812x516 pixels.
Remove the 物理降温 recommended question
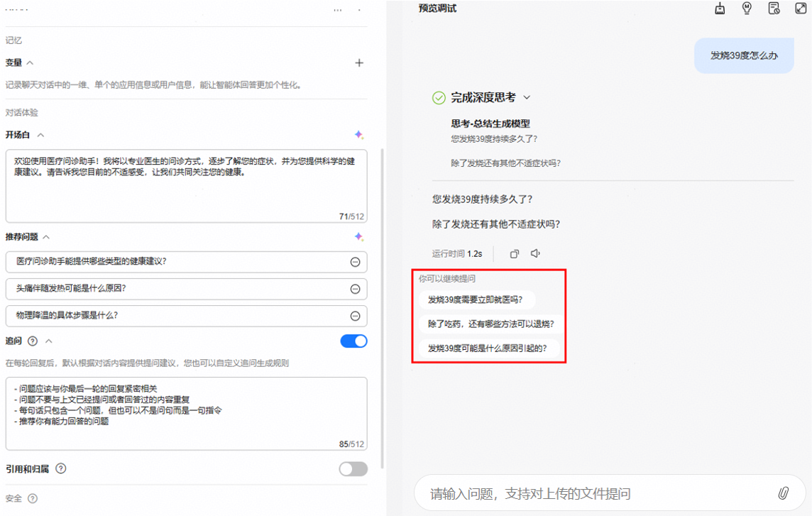point(355,316)
